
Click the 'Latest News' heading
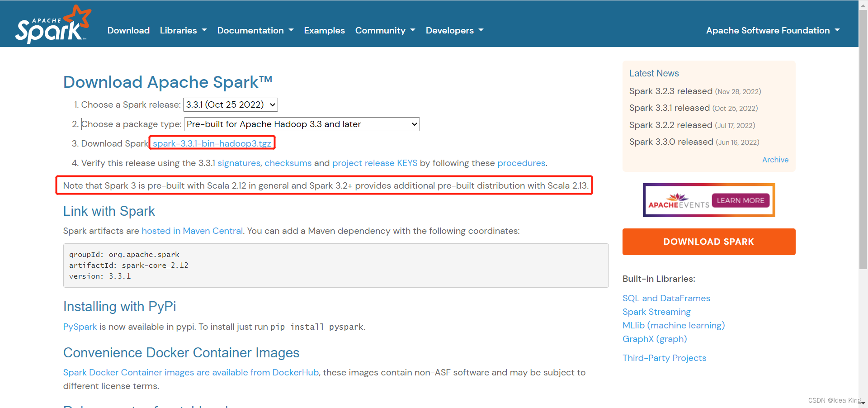[654, 73]
